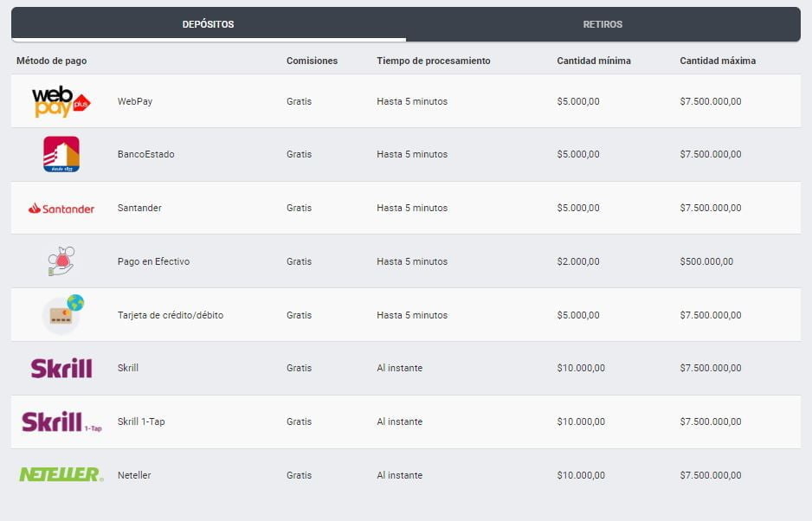Click the BancoEstado logo icon
Viewport: 812px width, 521px height.
(61, 154)
